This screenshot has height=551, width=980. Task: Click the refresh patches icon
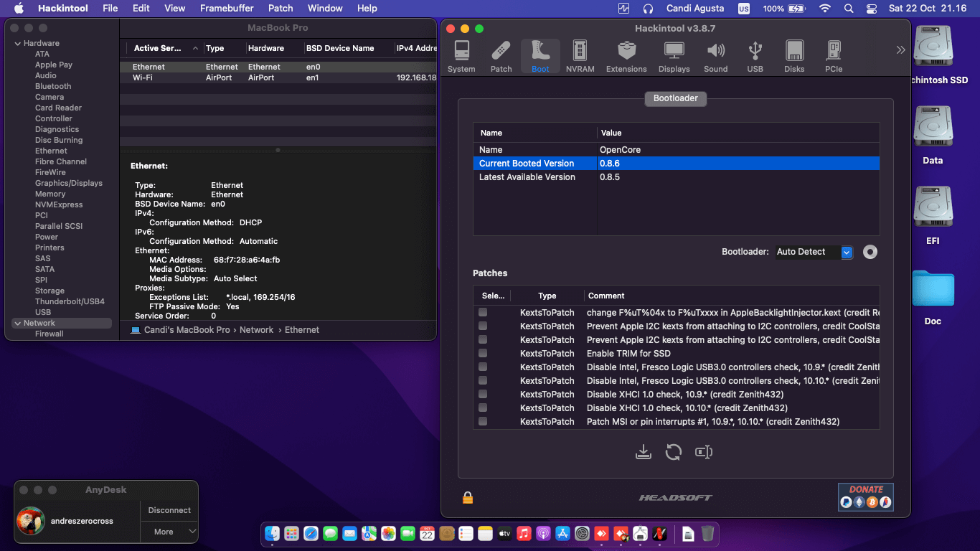point(673,452)
